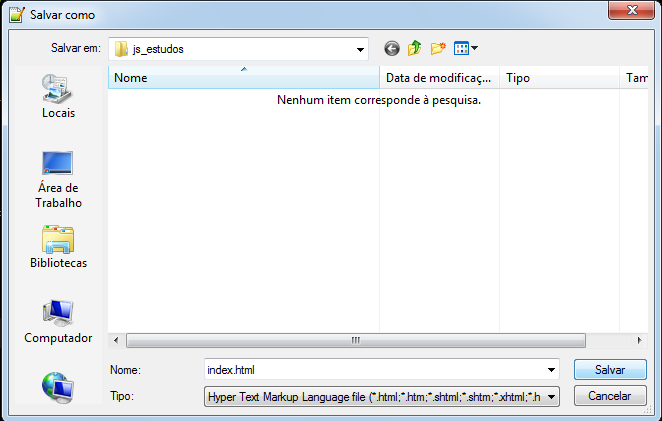
Task: Select Computador in the sidebar
Action: 58,322
